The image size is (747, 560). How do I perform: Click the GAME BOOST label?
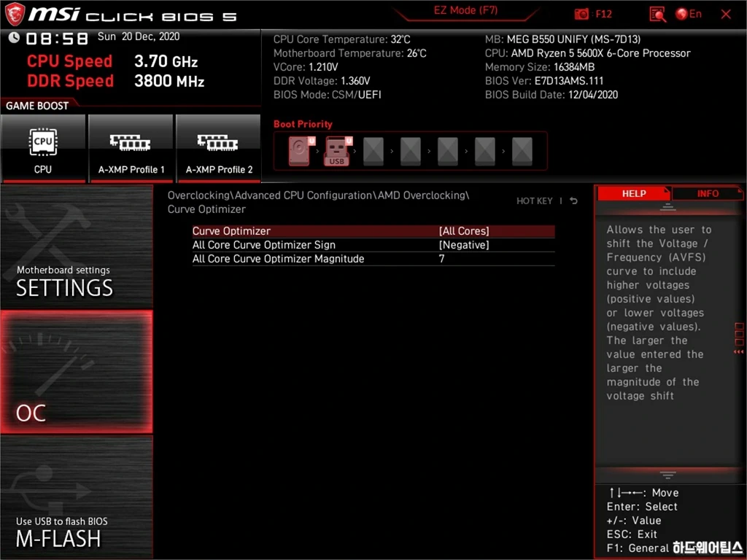click(x=37, y=106)
